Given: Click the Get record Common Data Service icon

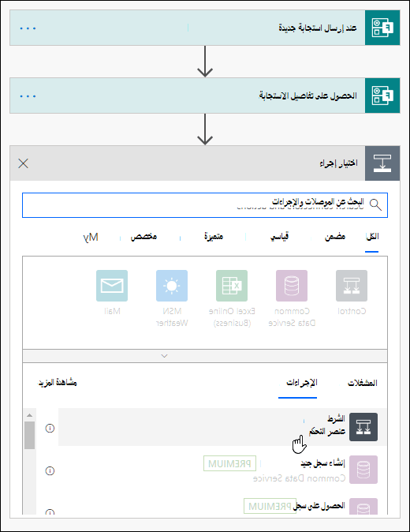Looking at the screenshot, I should pyautogui.click(x=363, y=507).
